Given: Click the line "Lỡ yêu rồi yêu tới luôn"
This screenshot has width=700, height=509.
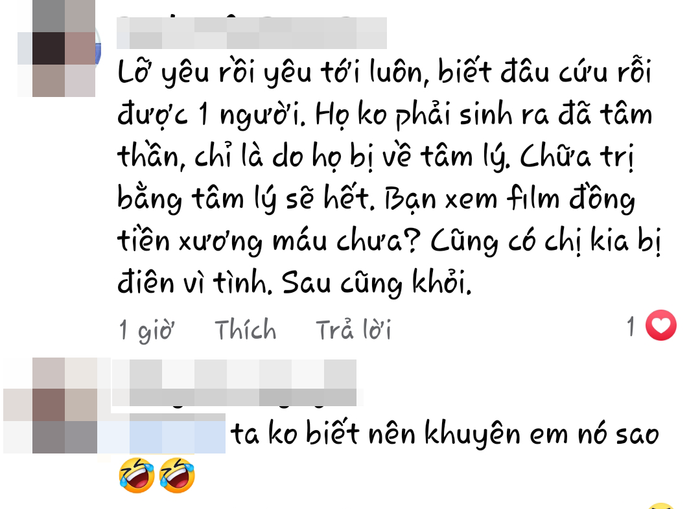Looking at the screenshot, I should pyautogui.click(x=270, y=73).
